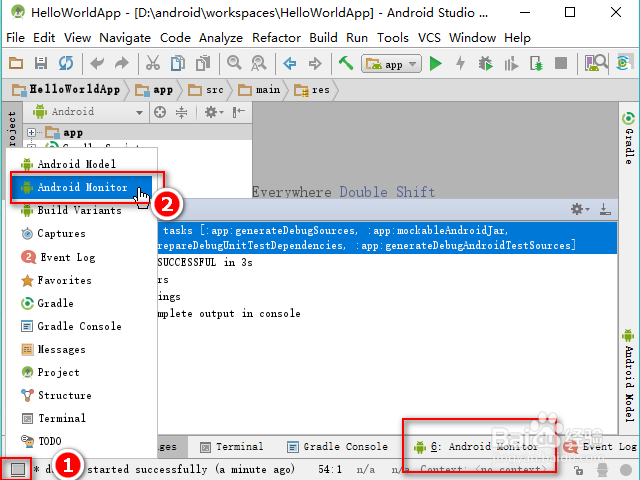Open the Android Model side tab
Image resolution: width=640 pixels, height=480 pixels.
coord(629,376)
